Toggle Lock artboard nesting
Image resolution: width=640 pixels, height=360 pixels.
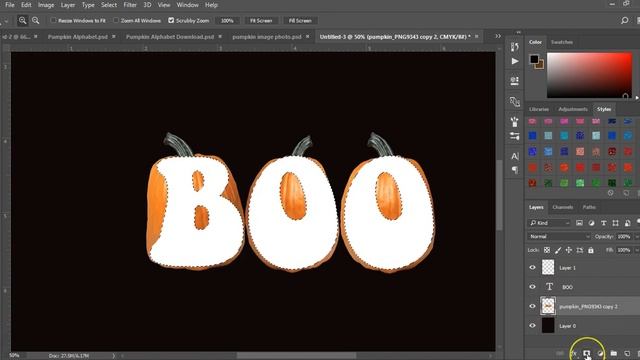click(580, 250)
